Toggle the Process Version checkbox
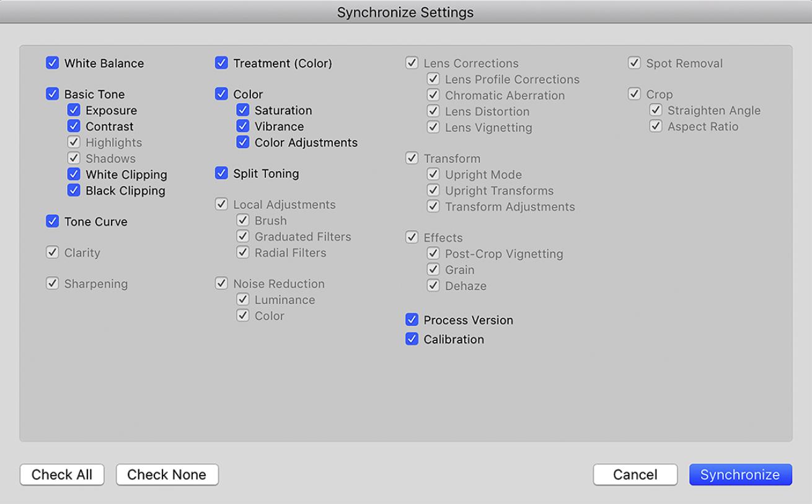Screen dimensions: 812x504 (x=412, y=320)
